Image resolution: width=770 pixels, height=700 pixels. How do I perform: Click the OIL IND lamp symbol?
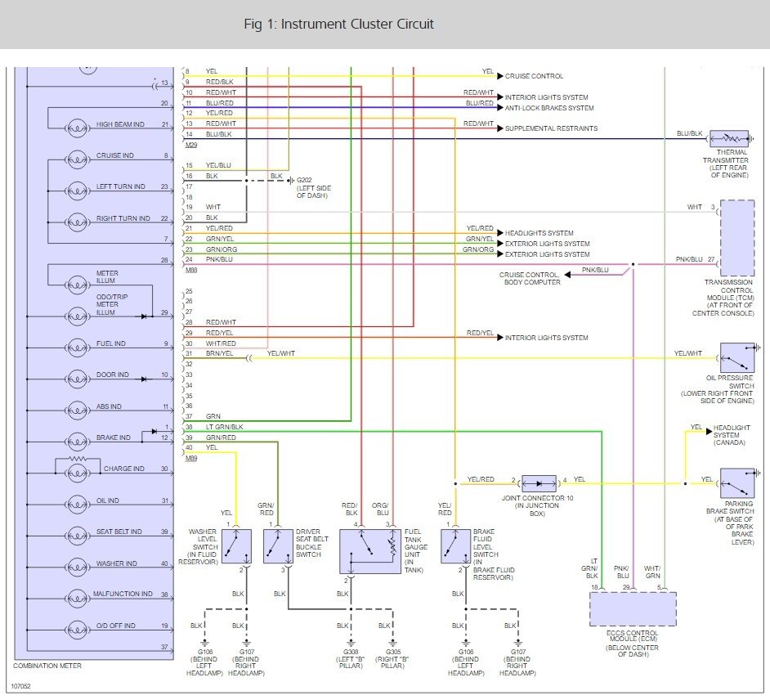click(77, 505)
